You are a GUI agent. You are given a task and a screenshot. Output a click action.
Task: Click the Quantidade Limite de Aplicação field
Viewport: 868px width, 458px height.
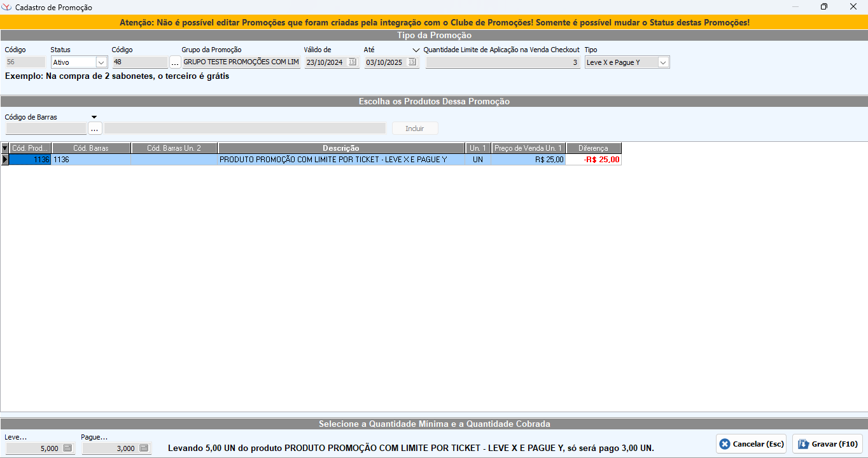coord(503,62)
